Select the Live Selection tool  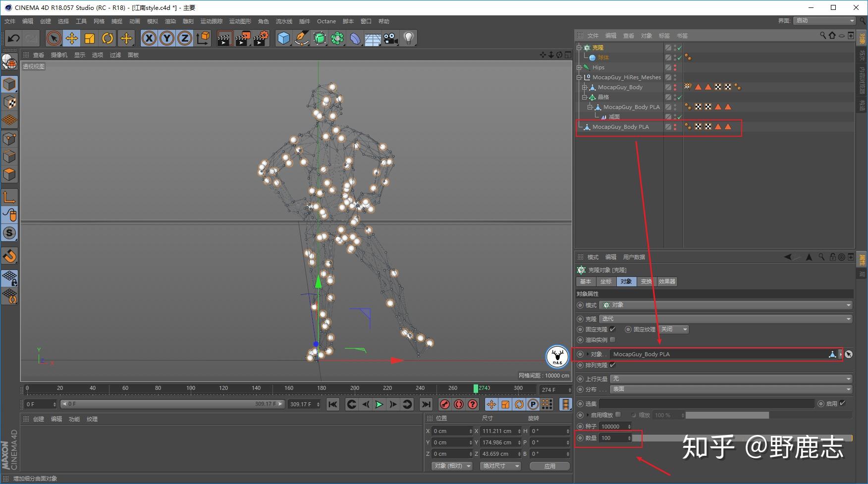54,38
